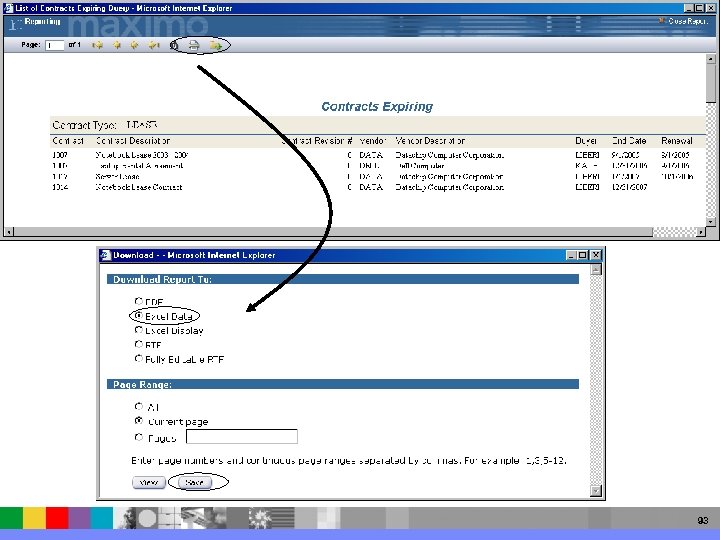Close the Download dialog window

(x=596, y=255)
